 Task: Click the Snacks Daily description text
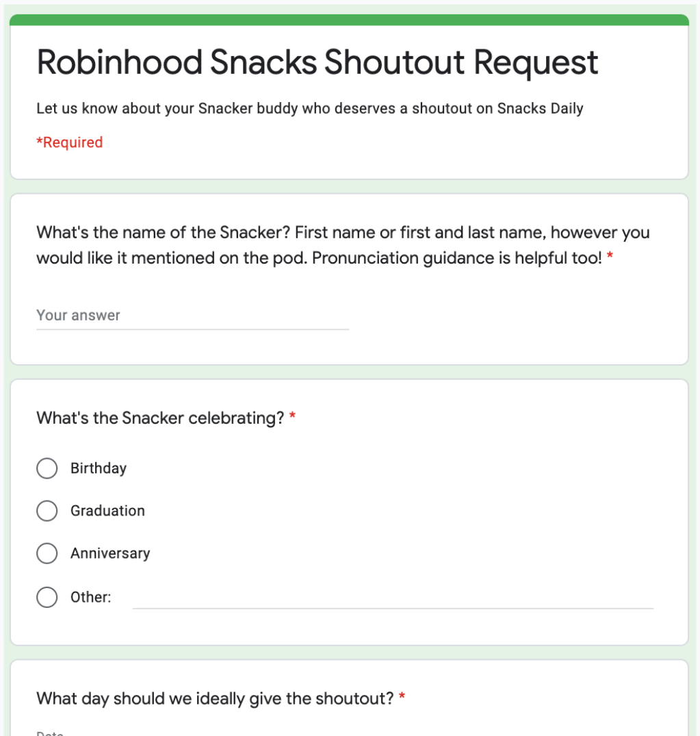point(309,108)
